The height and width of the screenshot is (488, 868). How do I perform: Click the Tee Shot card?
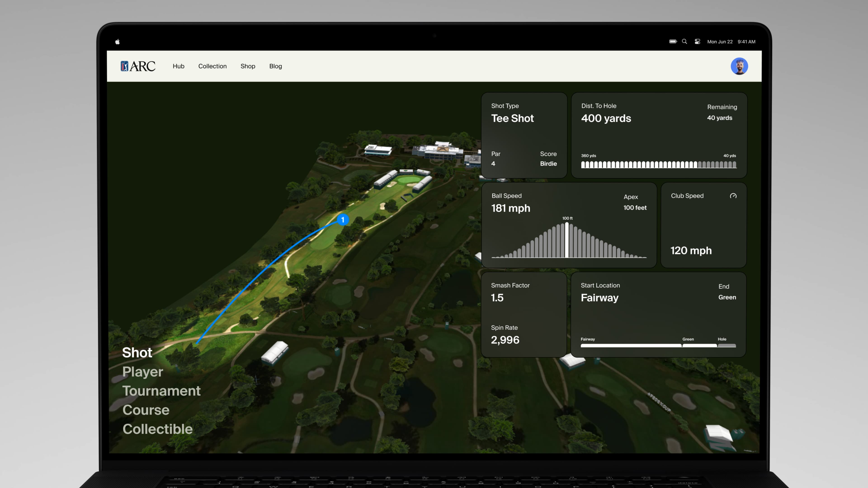point(524,135)
